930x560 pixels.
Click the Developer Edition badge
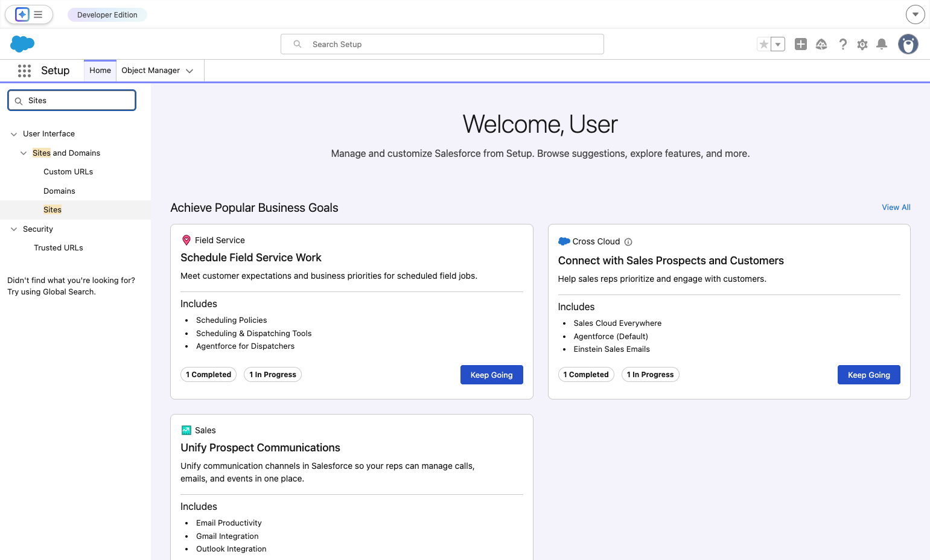107,15
